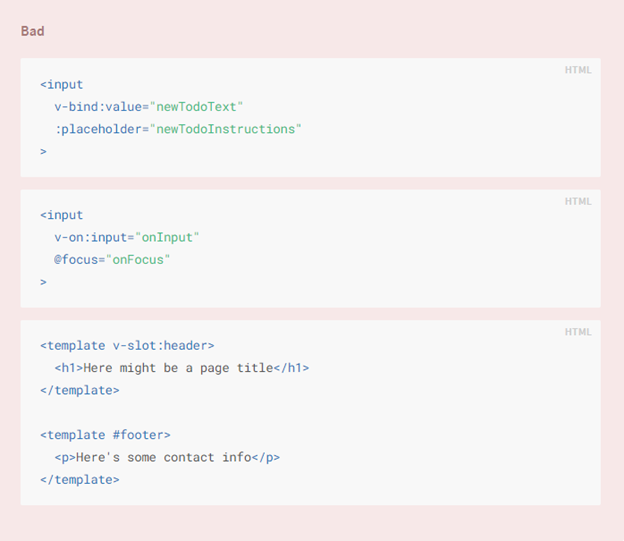Click the v-bind:value attribute text

[98, 107]
